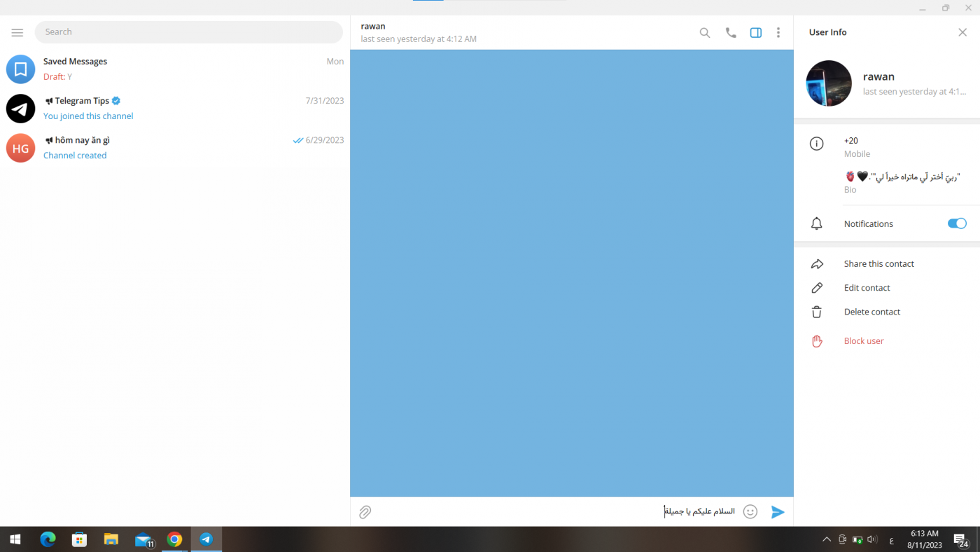Click 'You joined this channel' preview text
This screenshot has width=980, height=552.
(88, 116)
